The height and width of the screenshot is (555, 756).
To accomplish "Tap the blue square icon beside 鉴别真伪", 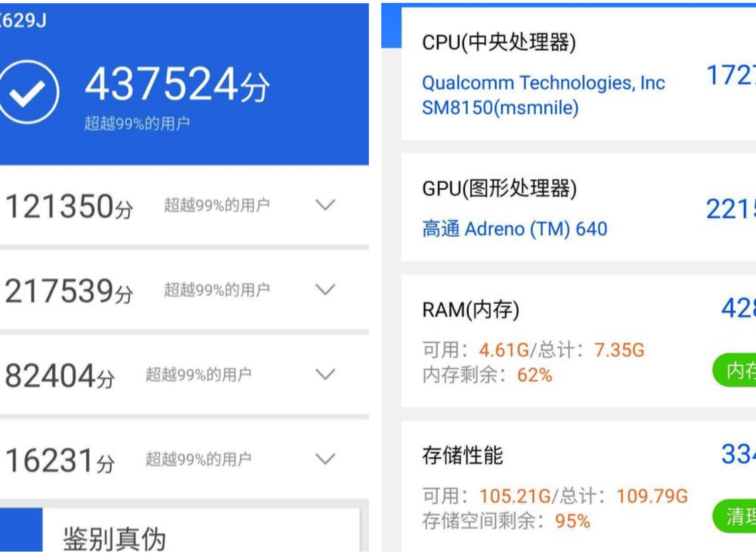I will coord(21,530).
